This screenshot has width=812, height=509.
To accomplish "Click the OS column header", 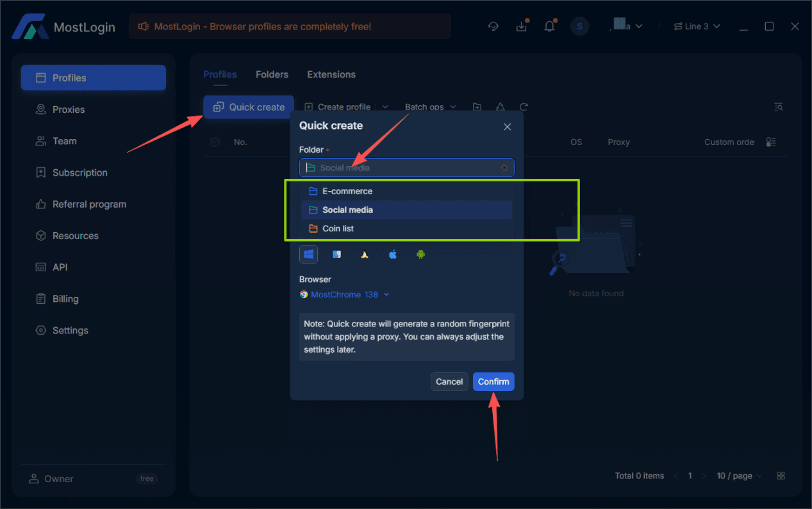I will [x=576, y=142].
